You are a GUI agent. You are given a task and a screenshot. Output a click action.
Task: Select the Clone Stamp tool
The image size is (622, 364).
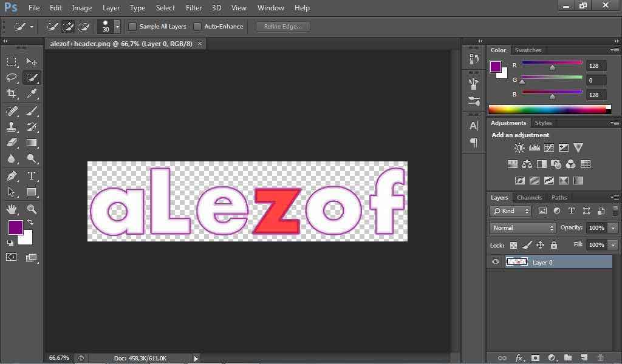point(12,127)
